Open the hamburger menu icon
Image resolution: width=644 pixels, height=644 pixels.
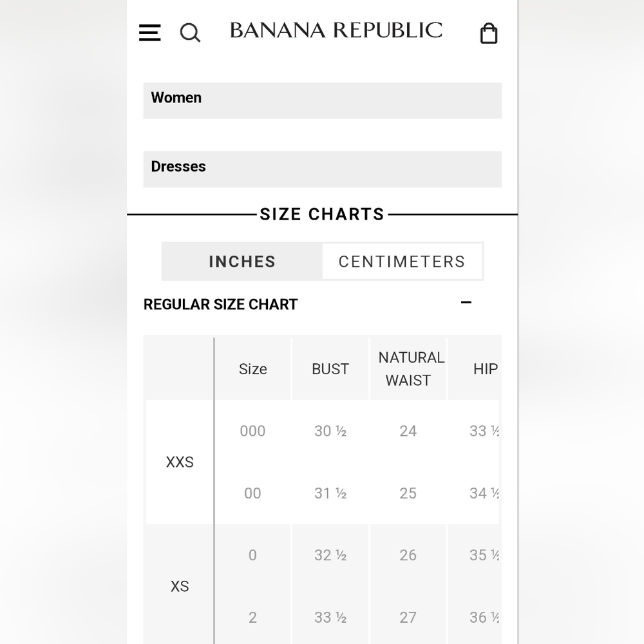click(x=149, y=32)
